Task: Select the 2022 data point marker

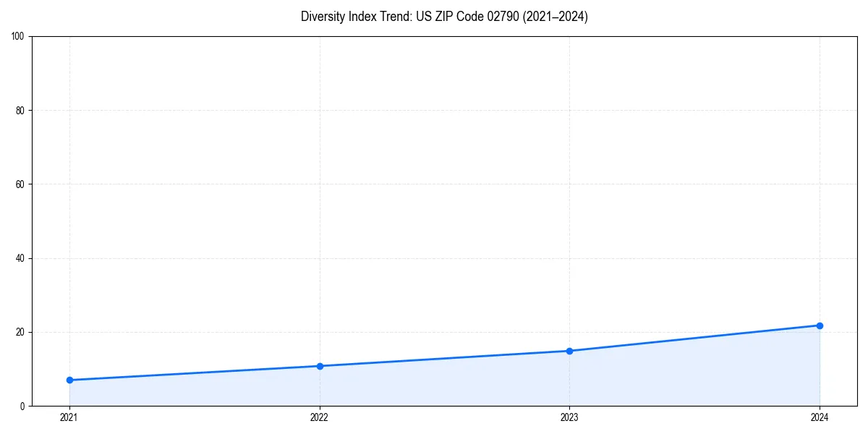Action: [x=318, y=365]
